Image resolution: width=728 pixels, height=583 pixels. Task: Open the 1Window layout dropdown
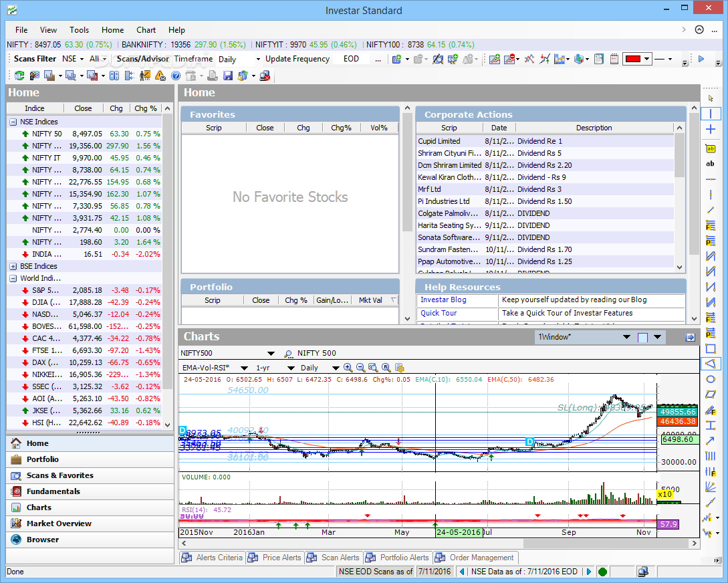click(x=626, y=337)
